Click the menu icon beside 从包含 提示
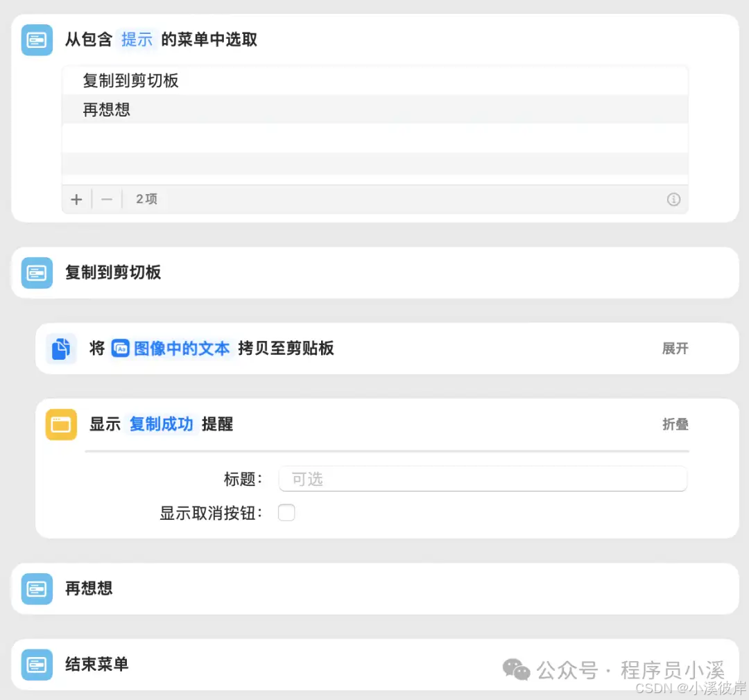 37,40
